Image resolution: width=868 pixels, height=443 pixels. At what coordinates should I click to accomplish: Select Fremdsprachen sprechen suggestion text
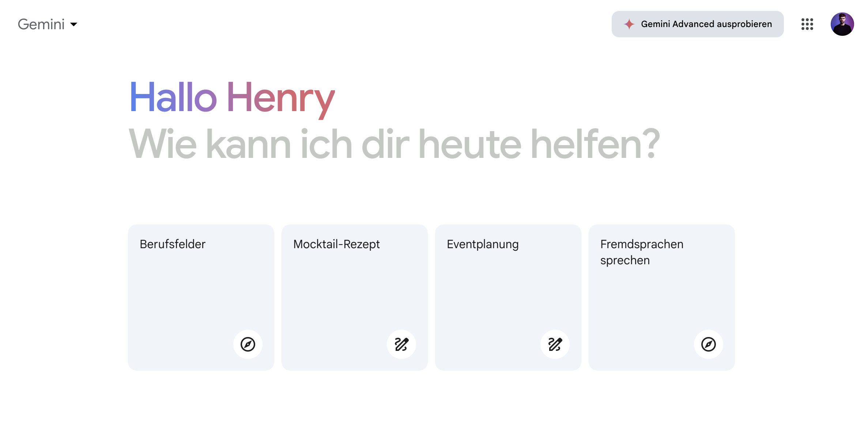click(642, 252)
